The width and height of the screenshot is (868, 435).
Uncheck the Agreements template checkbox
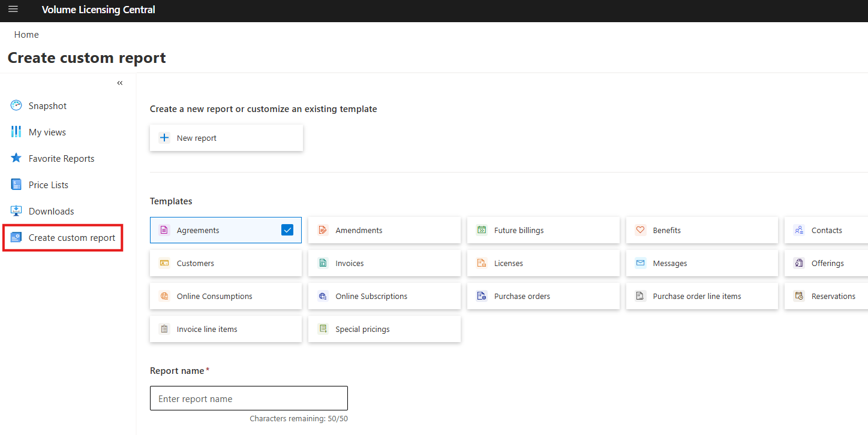coord(287,229)
